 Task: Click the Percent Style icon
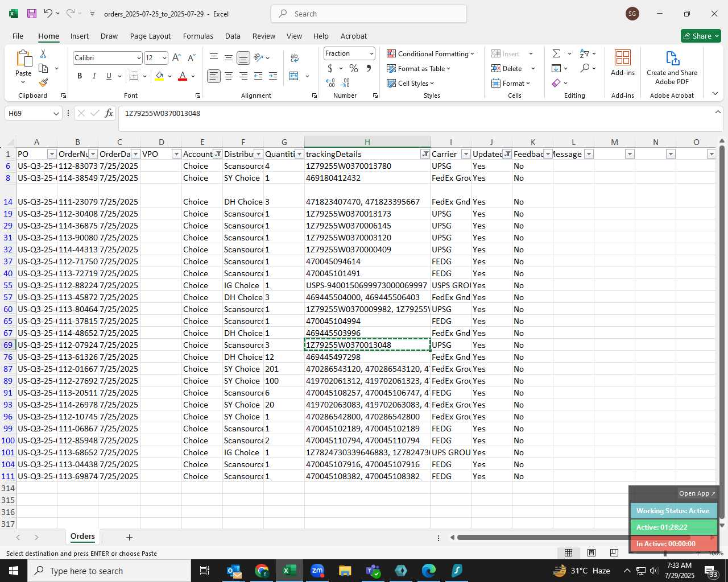tap(354, 68)
